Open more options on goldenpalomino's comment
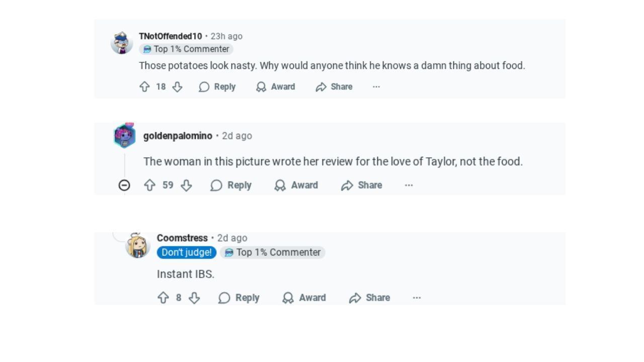644x362 pixels. coord(409,186)
